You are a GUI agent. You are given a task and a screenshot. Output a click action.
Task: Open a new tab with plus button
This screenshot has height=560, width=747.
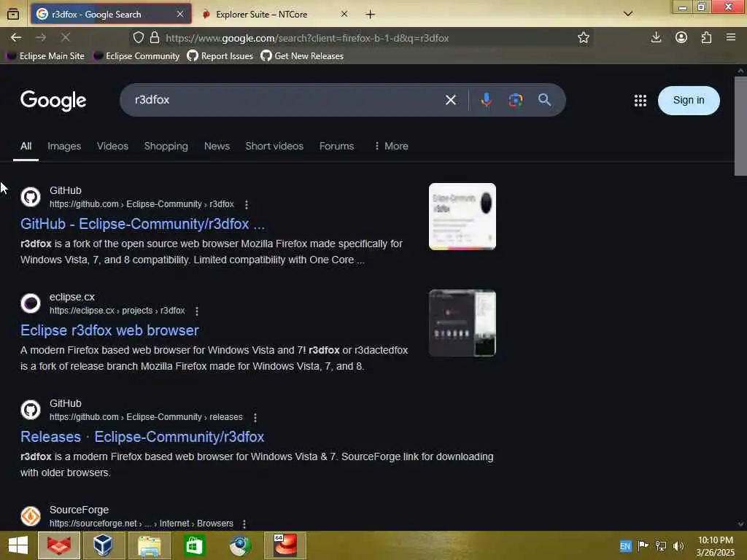click(x=370, y=15)
